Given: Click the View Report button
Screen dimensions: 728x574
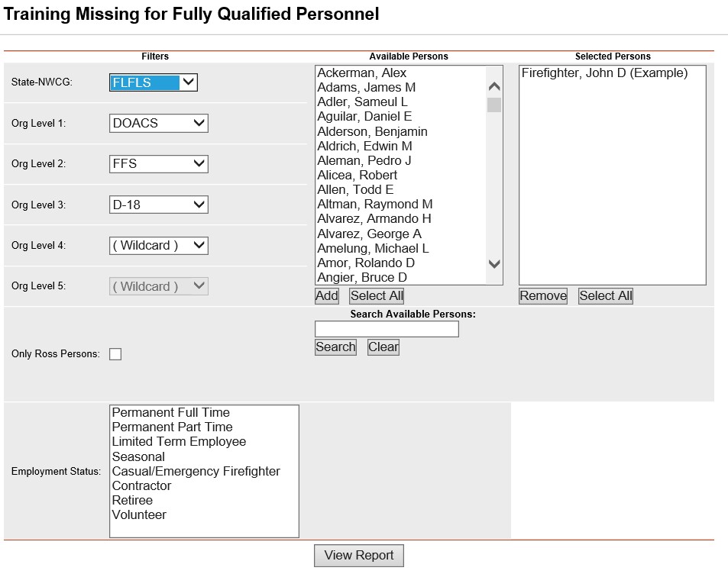Looking at the screenshot, I should (x=359, y=556).
